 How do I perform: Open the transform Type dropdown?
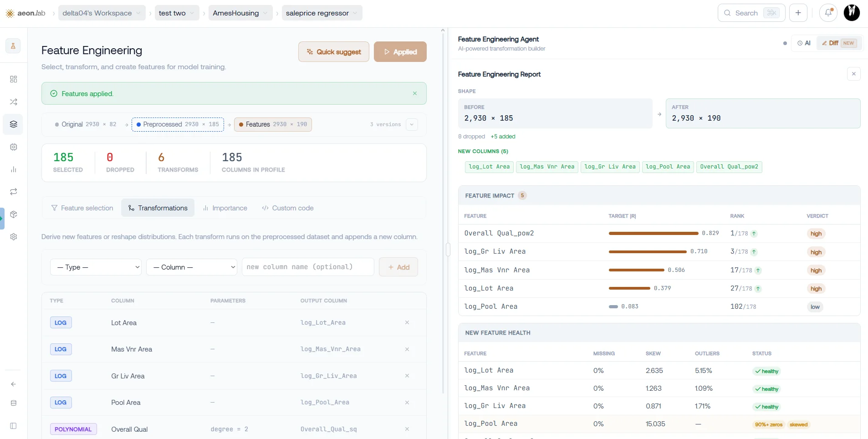point(96,267)
